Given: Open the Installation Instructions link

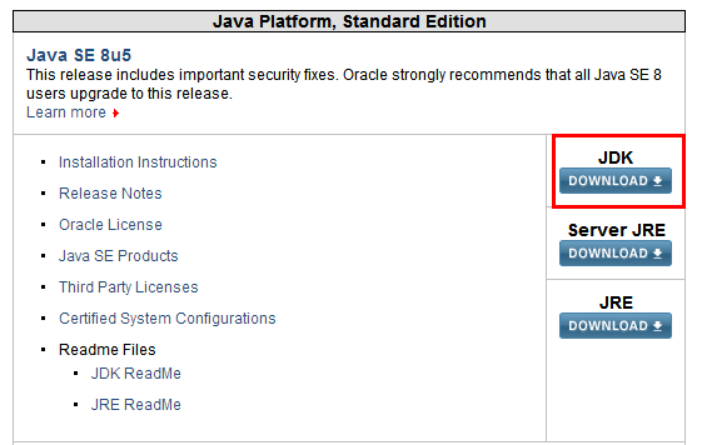Looking at the screenshot, I should 137,162.
